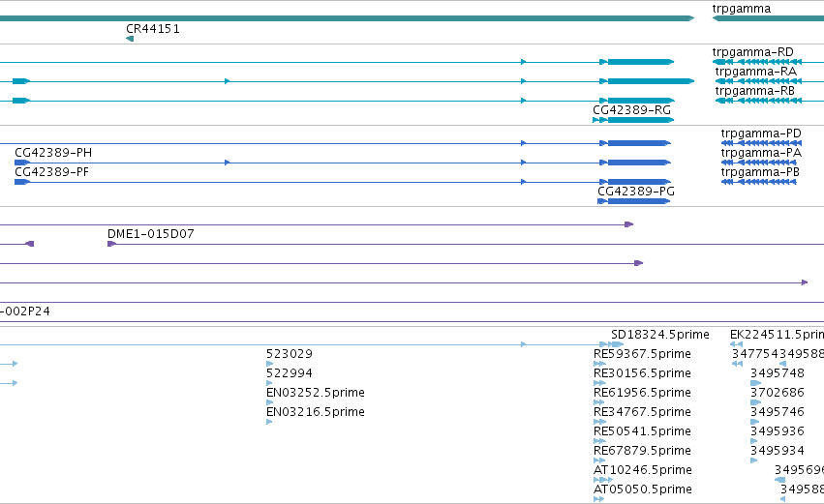Select the AT05050.5prime EST label
The width and height of the screenshot is (824, 504).
pos(643,489)
